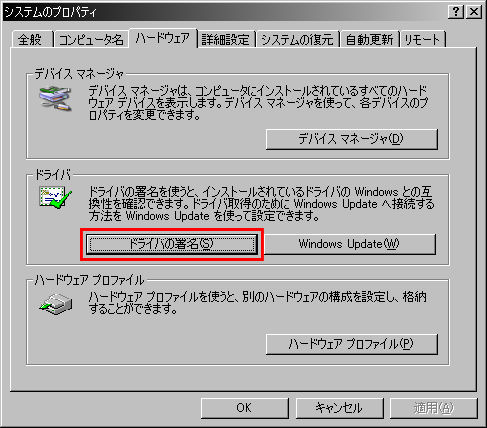487x428 pixels.
Task: Select the ハードウェア tab
Action: click(163, 38)
